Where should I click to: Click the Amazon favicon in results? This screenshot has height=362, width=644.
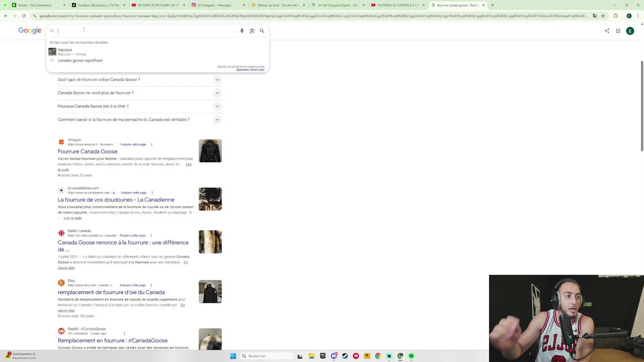coord(61,142)
